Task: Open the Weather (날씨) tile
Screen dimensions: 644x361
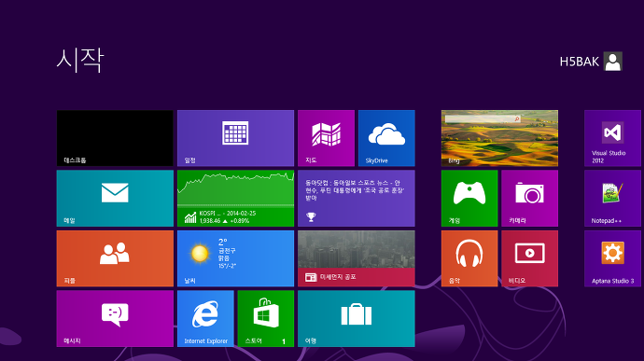Action: coord(235,258)
